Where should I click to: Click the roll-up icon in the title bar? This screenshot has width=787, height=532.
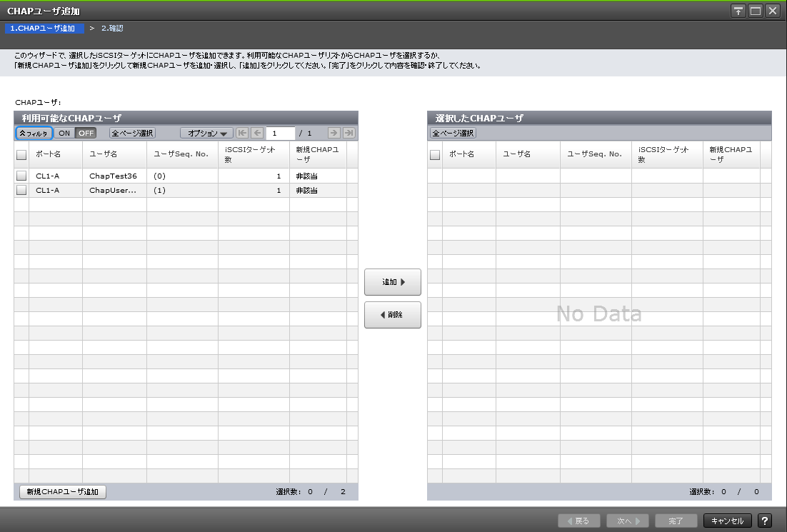[738, 11]
